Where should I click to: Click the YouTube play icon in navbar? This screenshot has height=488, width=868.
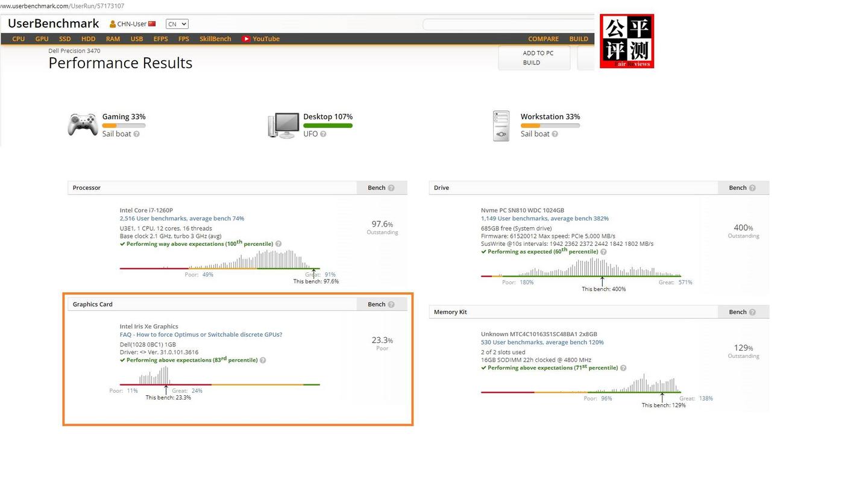tap(246, 39)
